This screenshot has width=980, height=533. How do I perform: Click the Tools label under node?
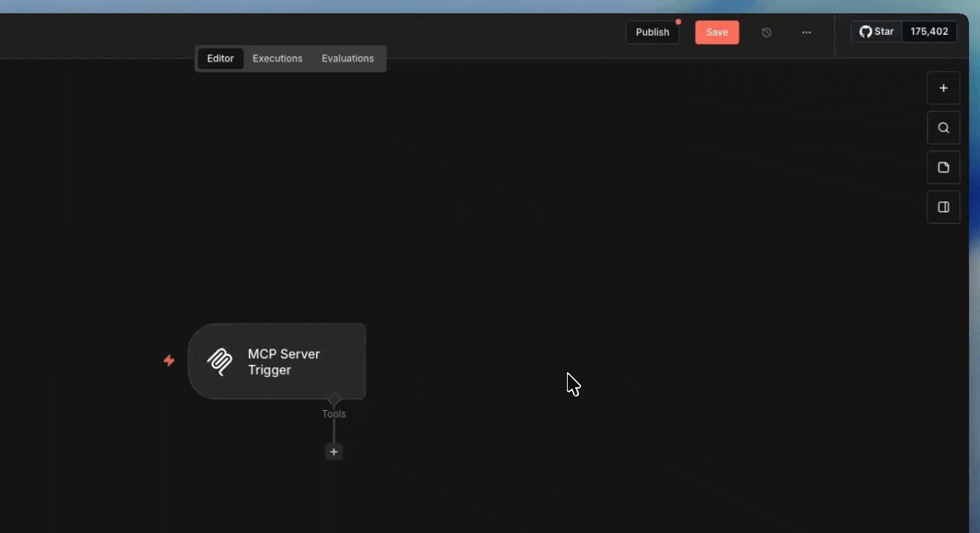[x=334, y=414]
